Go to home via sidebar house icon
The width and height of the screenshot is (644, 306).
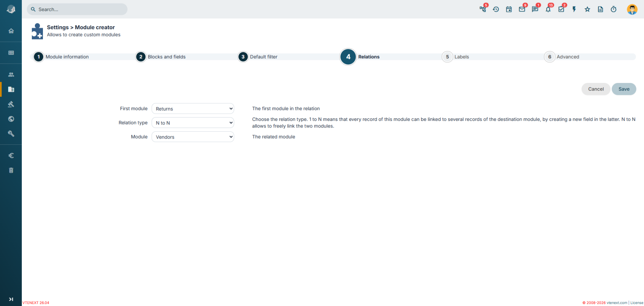11,31
